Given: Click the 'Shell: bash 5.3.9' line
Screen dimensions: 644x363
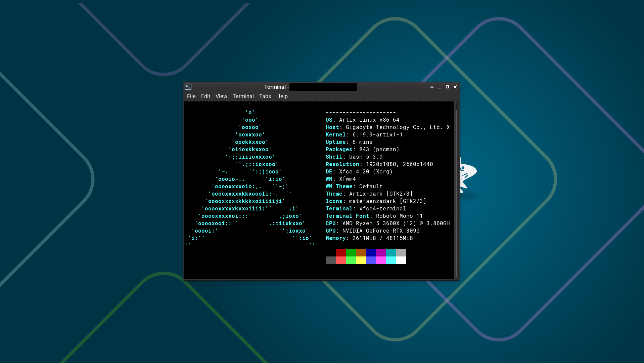Looking at the screenshot, I should click(354, 157).
